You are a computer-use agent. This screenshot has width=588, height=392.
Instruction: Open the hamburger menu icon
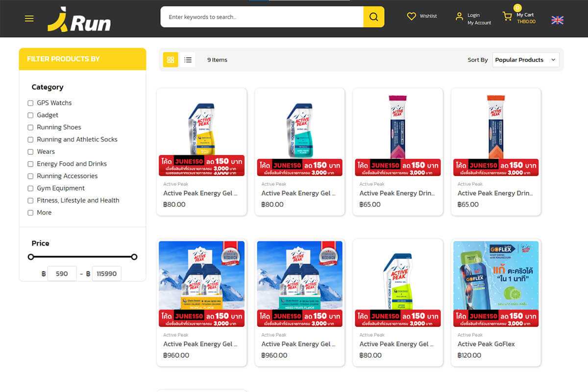[29, 19]
